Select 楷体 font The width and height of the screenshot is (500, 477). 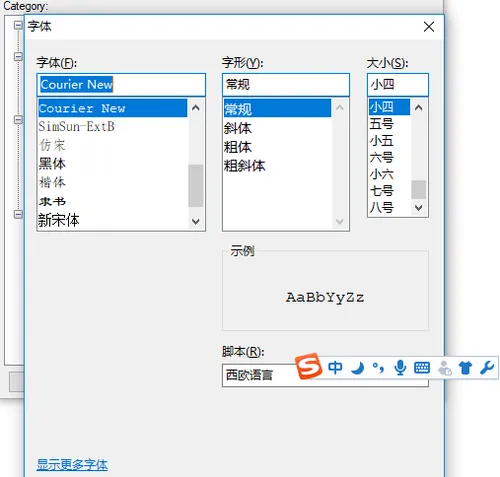(113, 182)
